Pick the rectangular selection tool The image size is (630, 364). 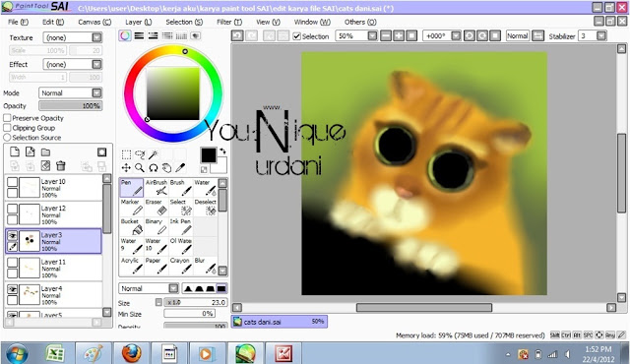pyautogui.click(x=126, y=154)
